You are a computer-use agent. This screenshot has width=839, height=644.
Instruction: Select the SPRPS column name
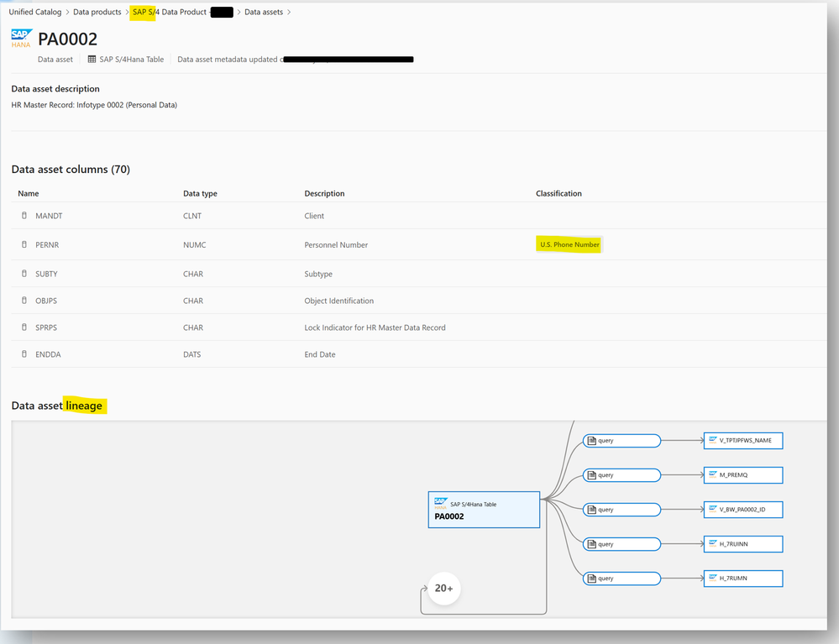(46, 327)
